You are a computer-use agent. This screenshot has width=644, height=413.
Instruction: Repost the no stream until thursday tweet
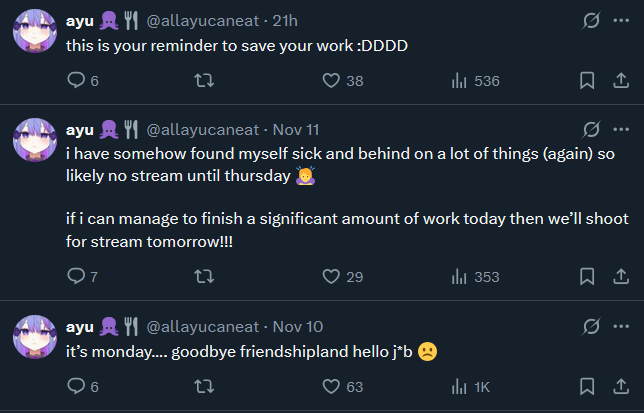click(x=204, y=276)
